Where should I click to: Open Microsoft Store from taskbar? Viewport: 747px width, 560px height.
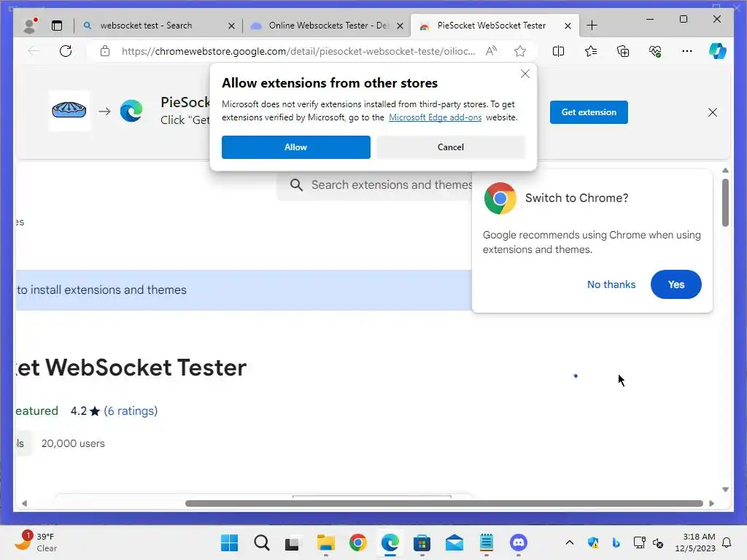click(x=422, y=542)
